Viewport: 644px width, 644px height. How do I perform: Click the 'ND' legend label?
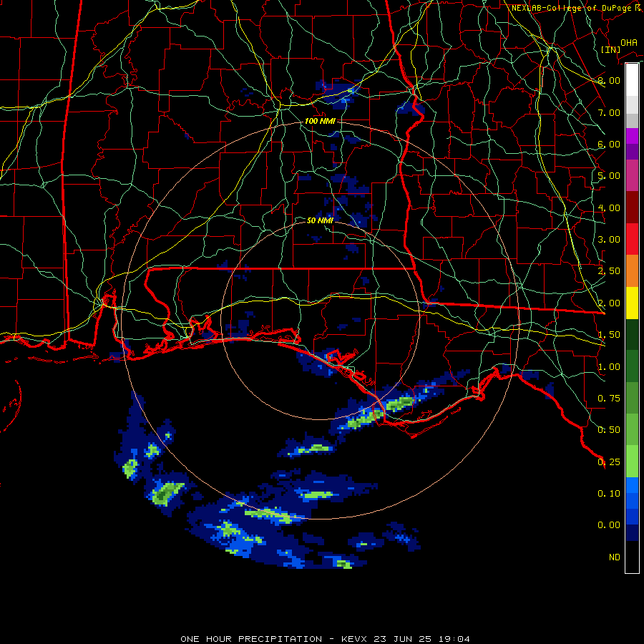(615, 557)
